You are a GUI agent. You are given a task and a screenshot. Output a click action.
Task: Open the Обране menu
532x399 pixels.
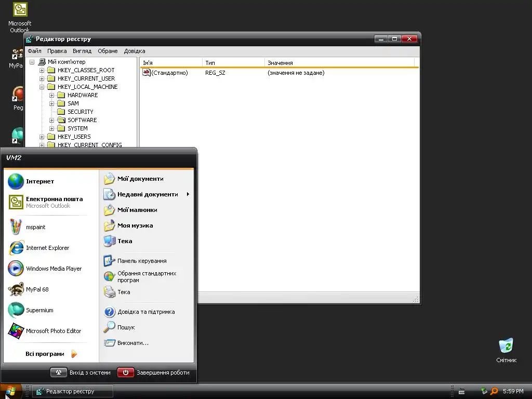click(x=108, y=51)
